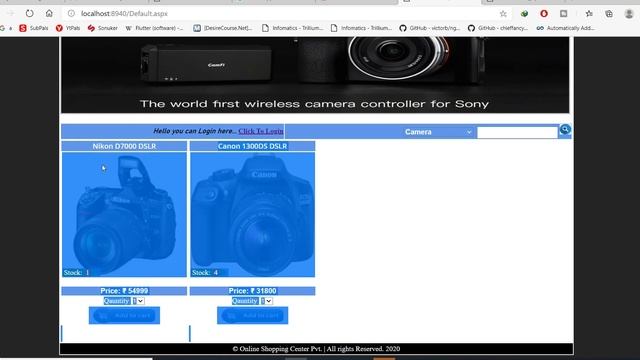Click the Stock: 1 label

coord(76,273)
